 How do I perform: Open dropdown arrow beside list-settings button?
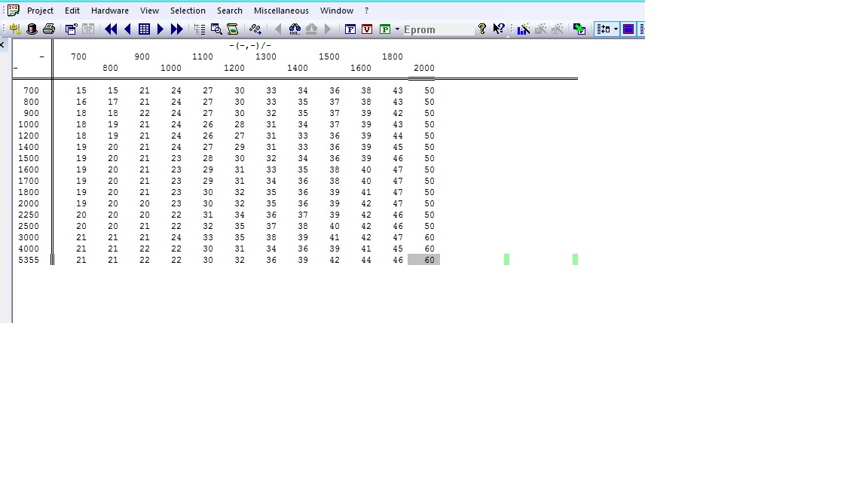click(x=616, y=29)
